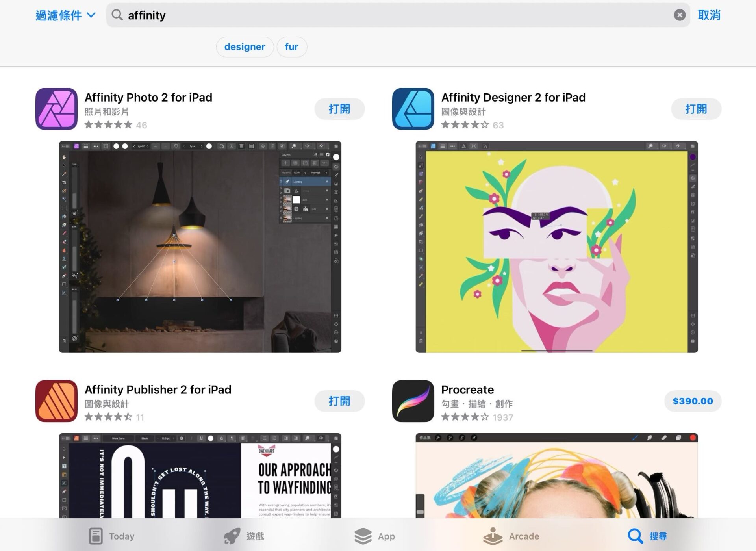The image size is (756, 551).
Task: Tap the Affinity Publisher 2 app icon
Action: (x=56, y=401)
